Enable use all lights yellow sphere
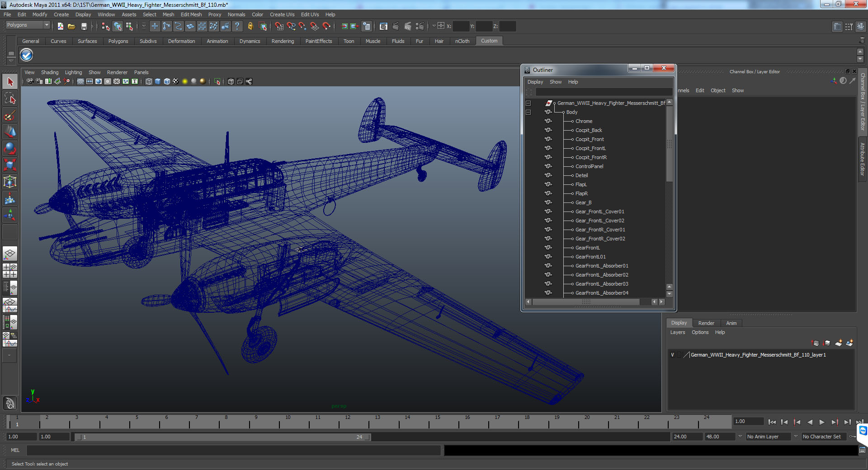 tap(185, 81)
